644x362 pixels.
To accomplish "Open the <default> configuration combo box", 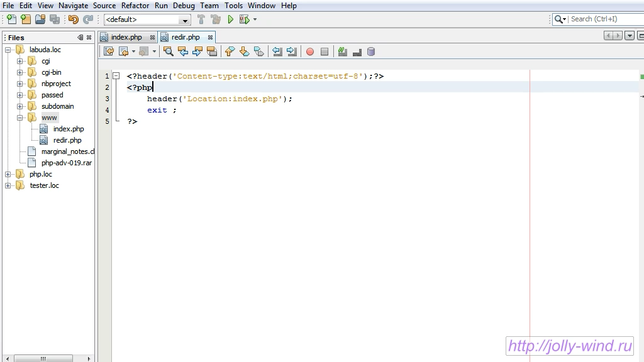I will (147, 19).
